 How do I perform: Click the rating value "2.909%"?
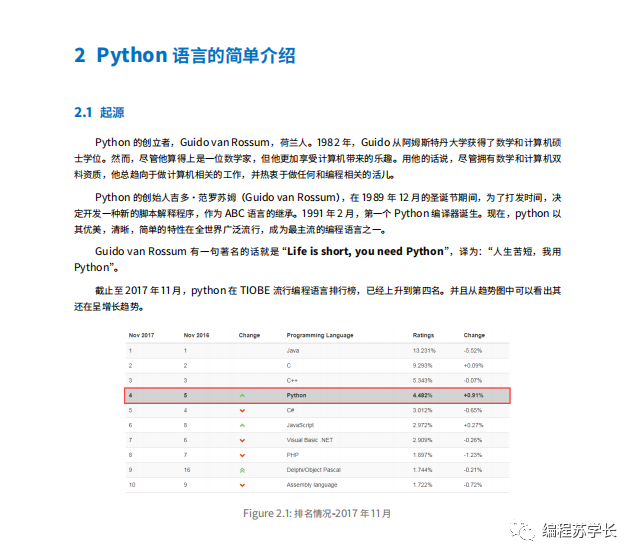(x=422, y=440)
